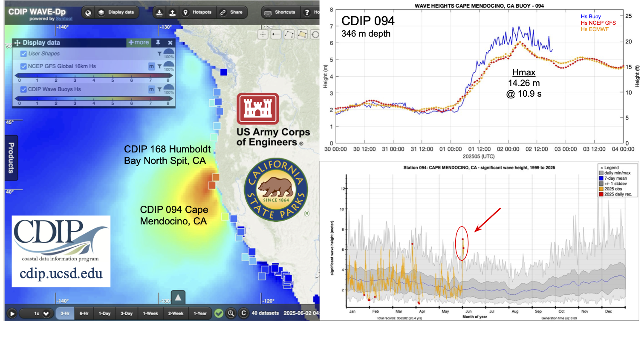The width and height of the screenshot is (644, 339).
Task: Select the 1-Year time range tab
Action: tap(200, 313)
